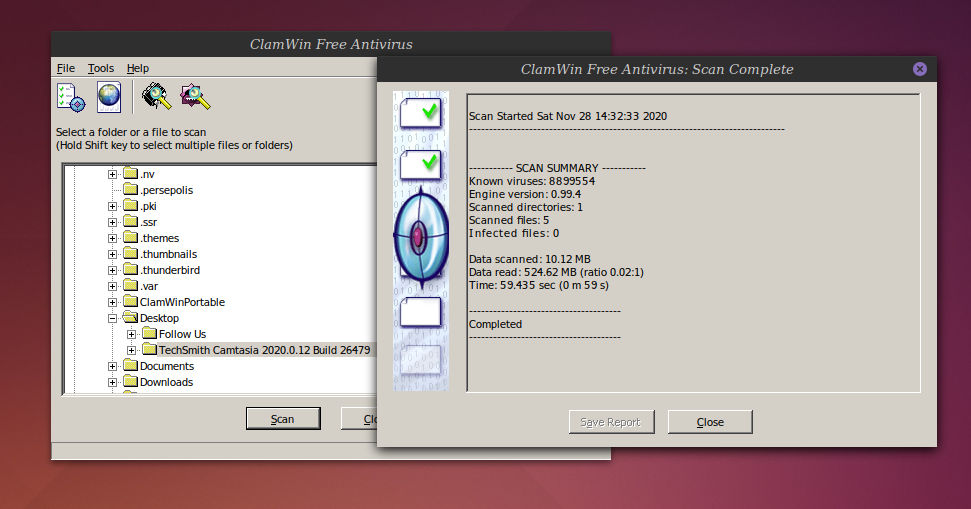
Task: Select the Desktop folder
Action: (x=159, y=318)
